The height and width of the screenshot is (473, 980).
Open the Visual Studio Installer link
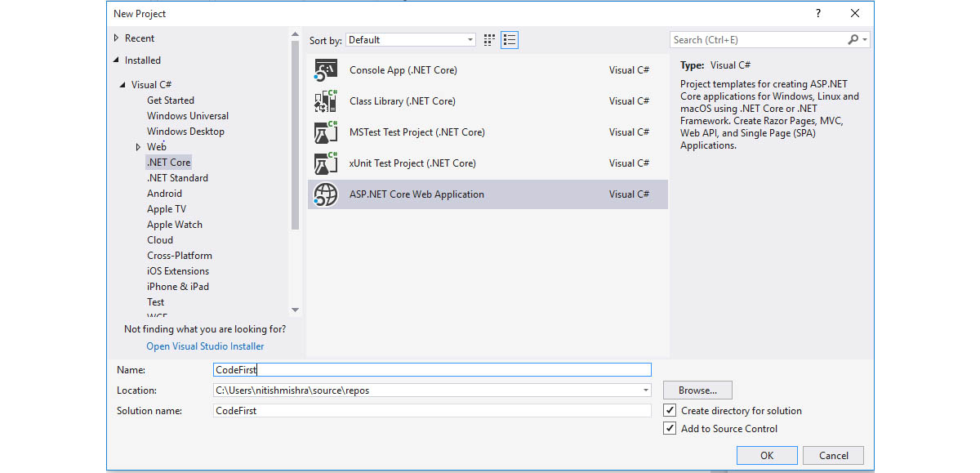(x=205, y=346)
